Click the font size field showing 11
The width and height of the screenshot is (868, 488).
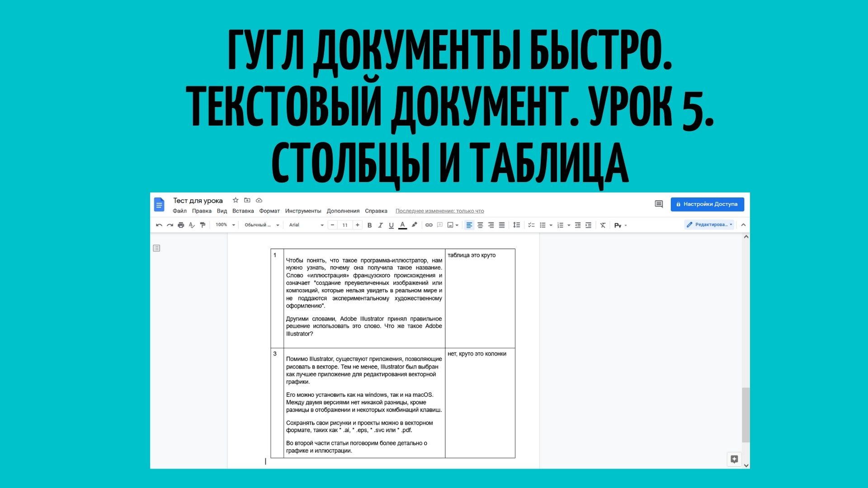click(x=345, y=225)
